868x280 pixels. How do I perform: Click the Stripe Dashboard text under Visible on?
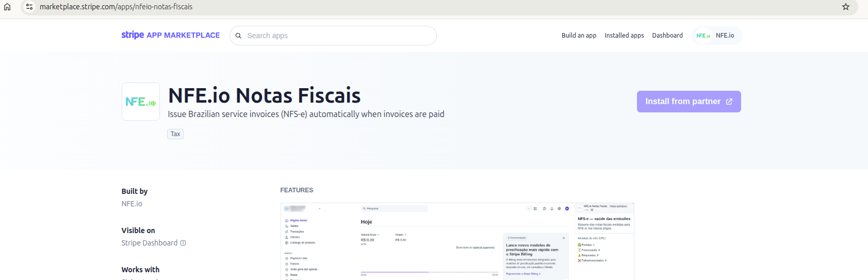150,243
